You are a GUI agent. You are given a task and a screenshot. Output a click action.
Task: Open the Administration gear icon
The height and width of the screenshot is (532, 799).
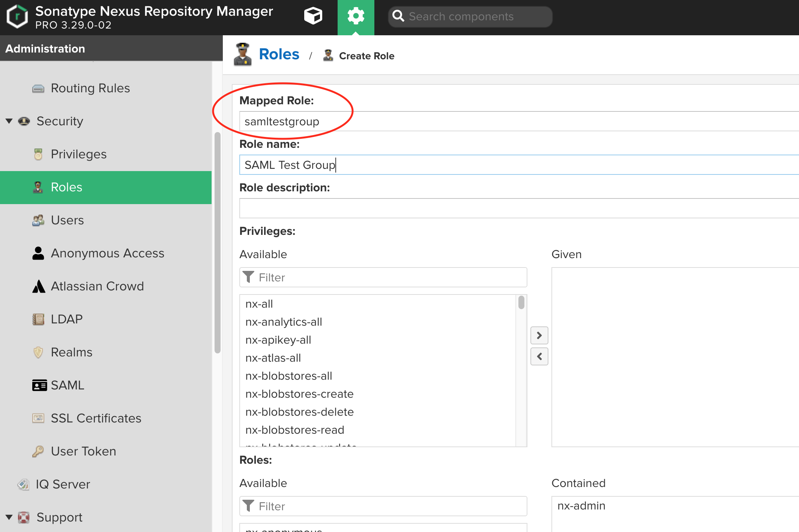point(356,17)
